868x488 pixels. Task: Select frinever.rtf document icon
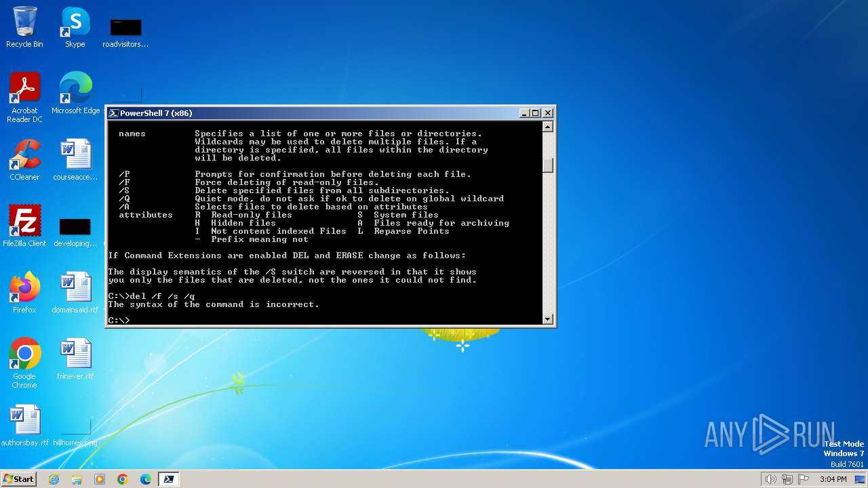coord(75,359)
